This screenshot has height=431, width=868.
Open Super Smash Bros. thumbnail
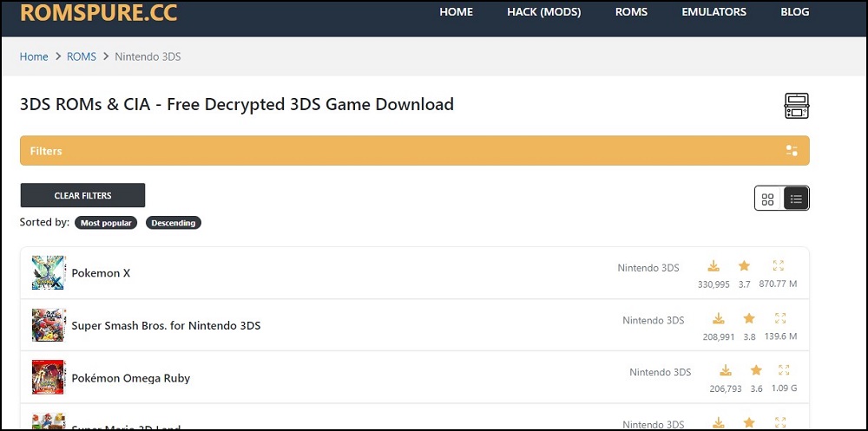pyautogui.click(x=48, y=325)
